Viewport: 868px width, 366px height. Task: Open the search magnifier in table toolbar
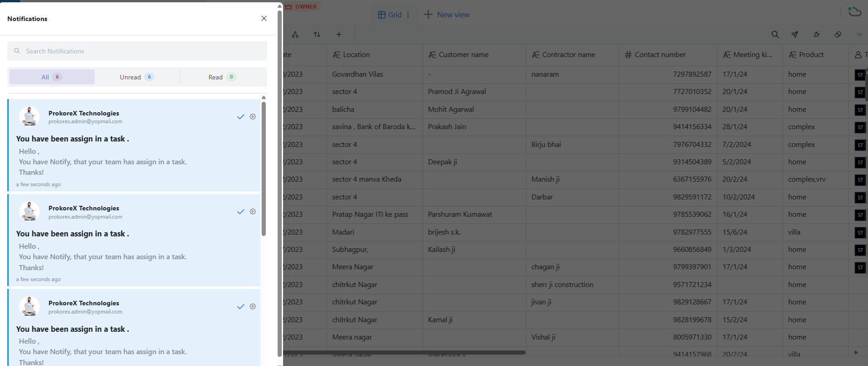pos(775,35)
